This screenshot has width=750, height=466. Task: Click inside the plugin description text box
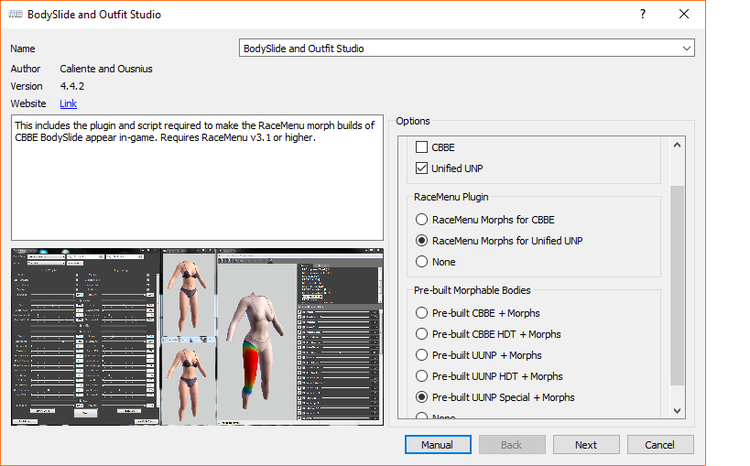[197, 178]
